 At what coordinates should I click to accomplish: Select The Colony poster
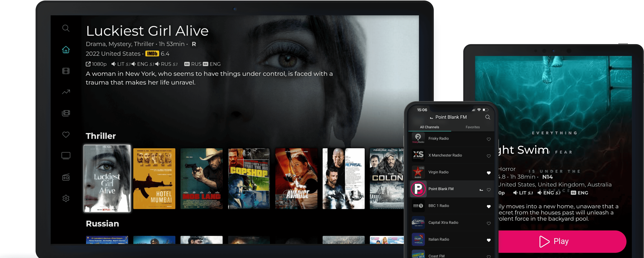387,179
